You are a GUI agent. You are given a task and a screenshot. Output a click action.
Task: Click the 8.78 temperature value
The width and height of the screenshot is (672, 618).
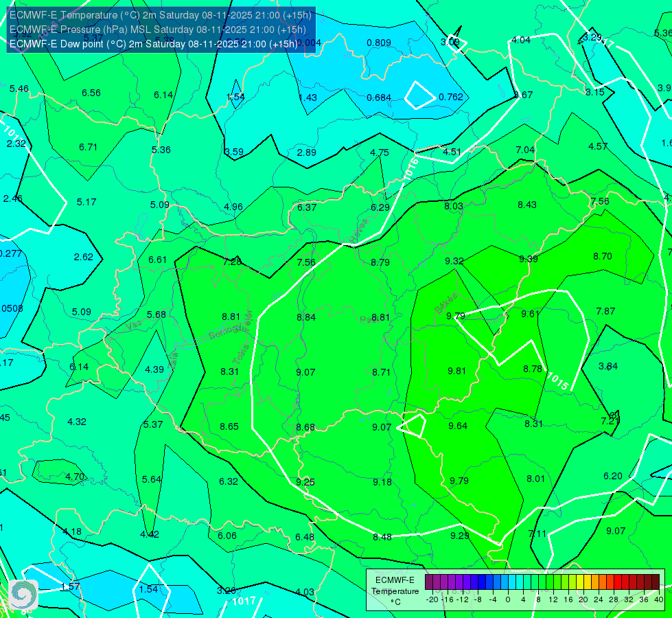[x=533, y=369]
